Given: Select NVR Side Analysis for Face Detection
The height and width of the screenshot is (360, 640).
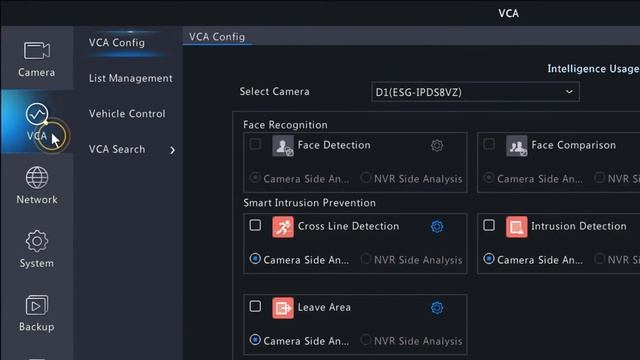Looking at the screenshot, I should (366, 178).
